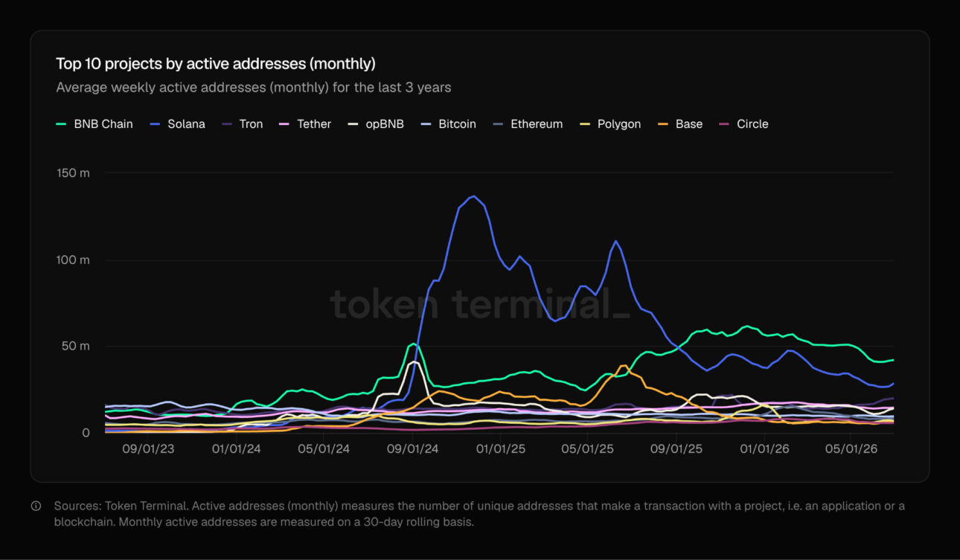Click the 09/01/23 x-axis date label
The height and width of the screenshot is (560, 960).
tap(148, 449)
